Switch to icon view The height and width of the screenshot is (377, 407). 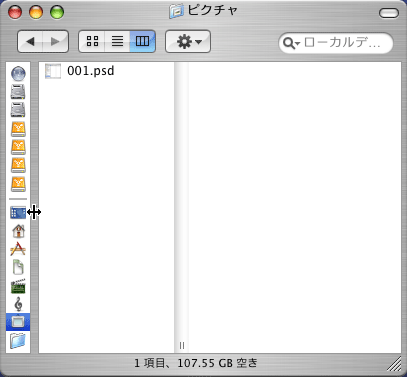pos(92,41)
